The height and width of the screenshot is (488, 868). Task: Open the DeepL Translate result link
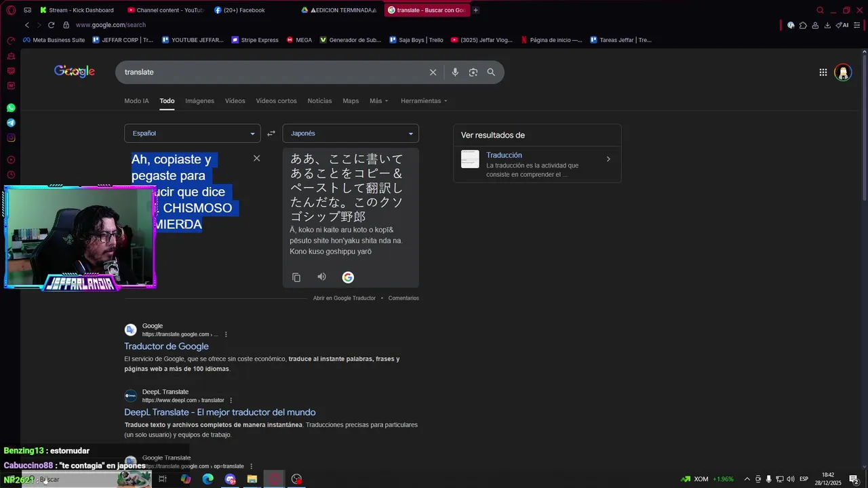coord(220,412)
